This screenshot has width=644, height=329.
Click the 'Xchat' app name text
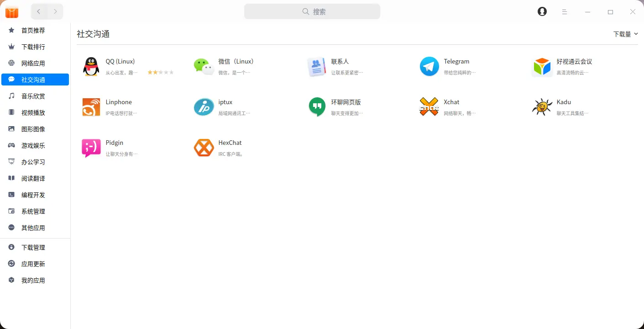451,102
